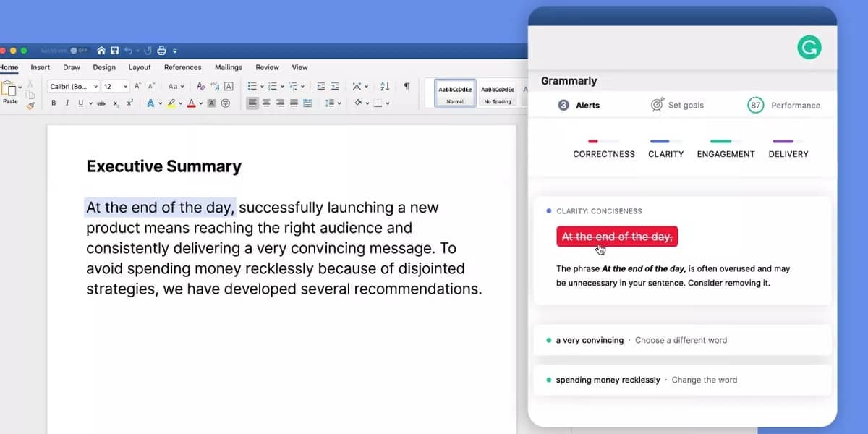Open the Customize Quick Access Toolbar arrow
The height and width of the screenshot is (434, 868).
coord(175,51)
